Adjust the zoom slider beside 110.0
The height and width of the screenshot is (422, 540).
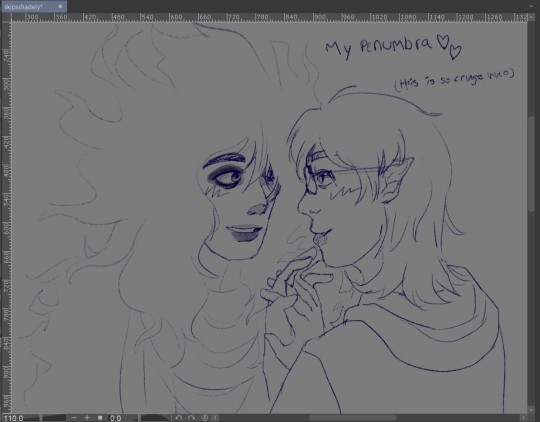tap(46, 418)
